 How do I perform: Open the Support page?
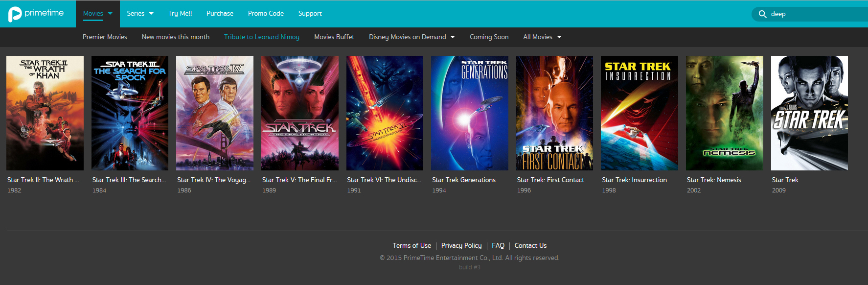[310, 14]
